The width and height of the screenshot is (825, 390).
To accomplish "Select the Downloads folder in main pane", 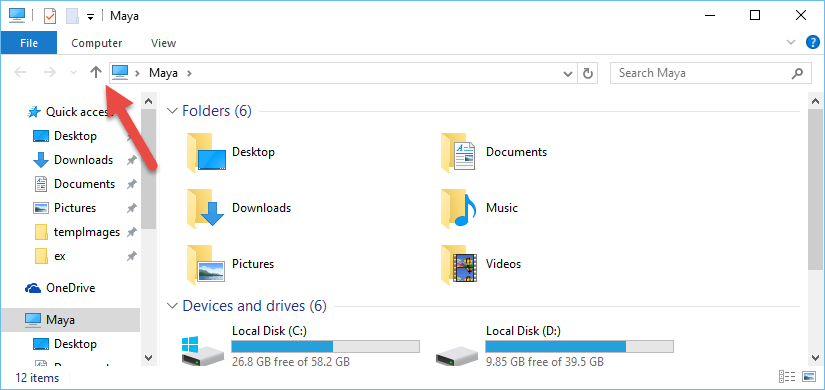I will [x=238, y=208].
